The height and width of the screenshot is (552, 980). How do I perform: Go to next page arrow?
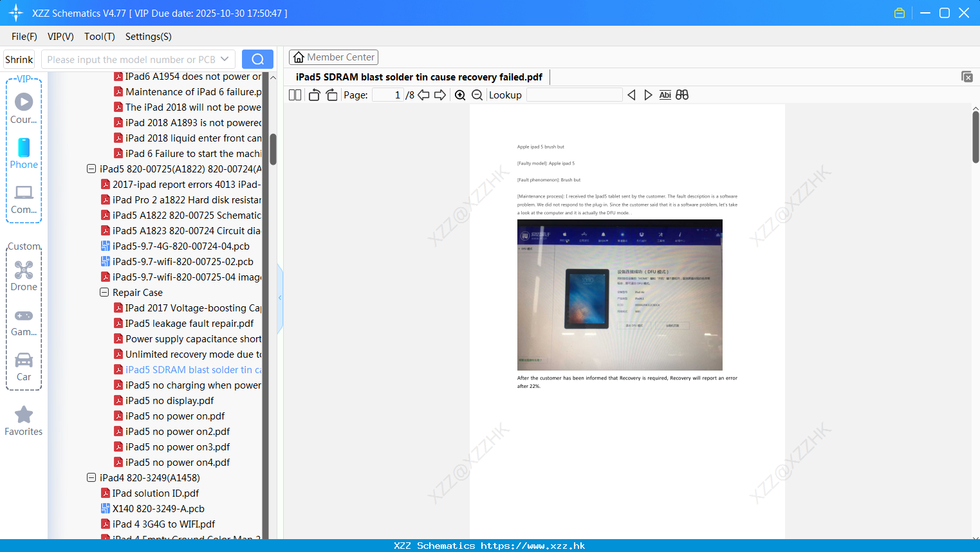(440, 95)
